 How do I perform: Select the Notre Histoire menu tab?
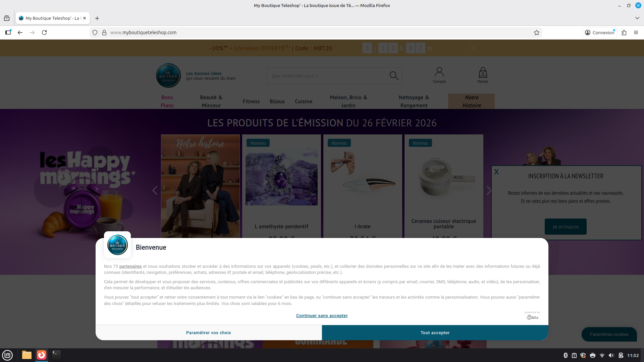click(x=471, y=101)
